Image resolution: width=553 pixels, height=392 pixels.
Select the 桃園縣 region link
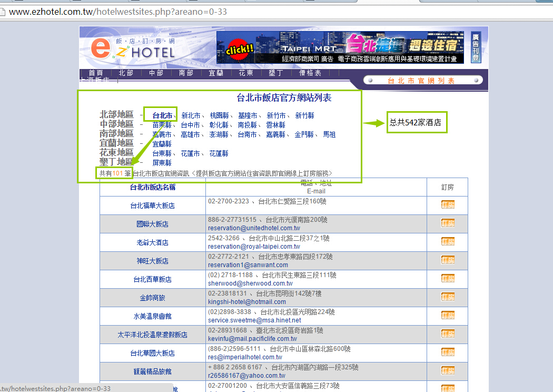pyautogui.click(x=220, y=115)
